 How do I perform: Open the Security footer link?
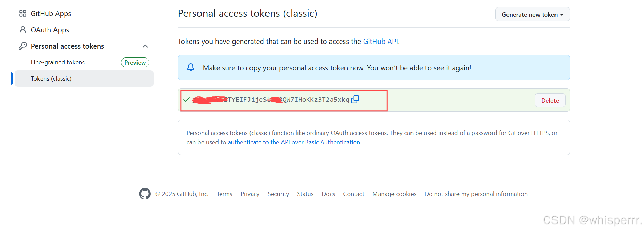click(x=278, y=194)
